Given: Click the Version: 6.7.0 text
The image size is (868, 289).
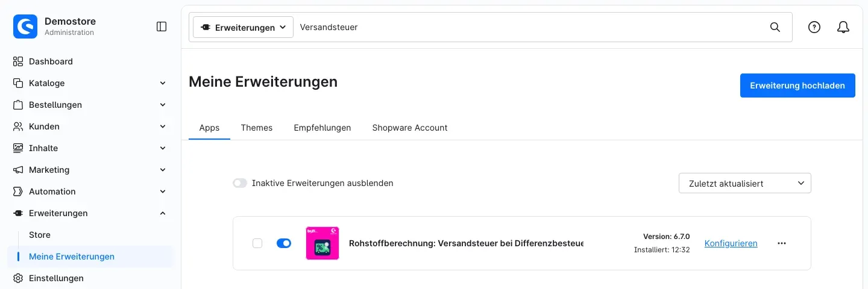Looking at the screenshot, I should tap(666, 237).
